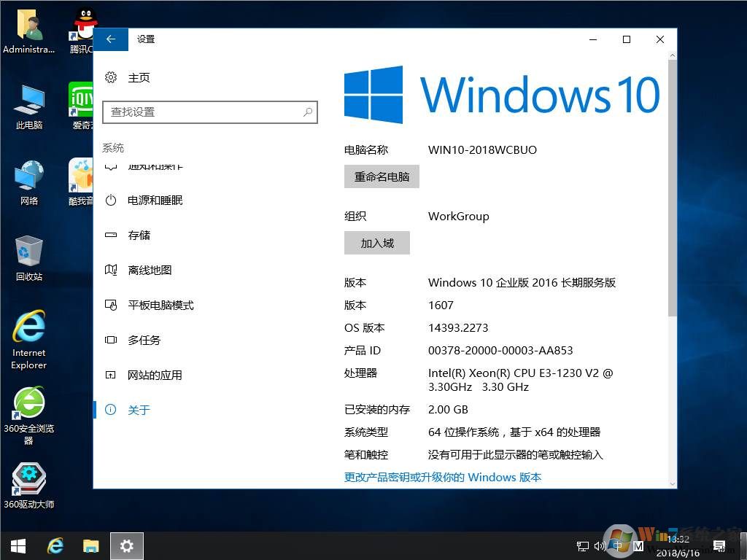Open the network tray icon
The height and width of the screenshot is (560, 747).
(582, 546)
